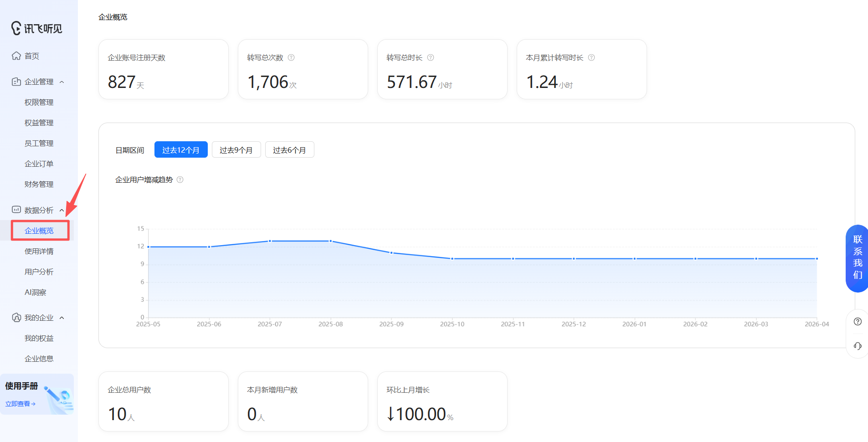This screenshot has width=868, height=442.
Task: Click the 立即查看 manual link
Action: coord(20,404)
